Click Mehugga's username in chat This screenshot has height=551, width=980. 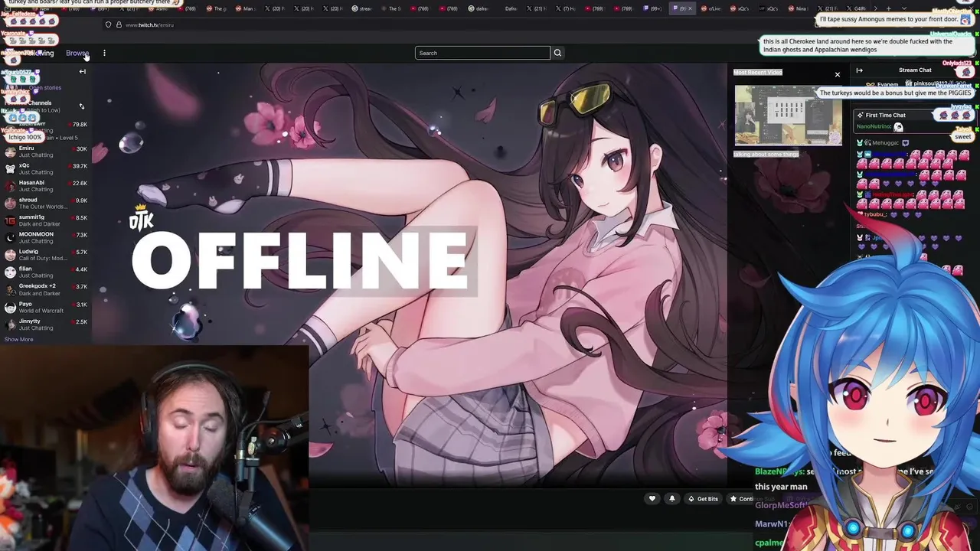(x=885, y=143)
